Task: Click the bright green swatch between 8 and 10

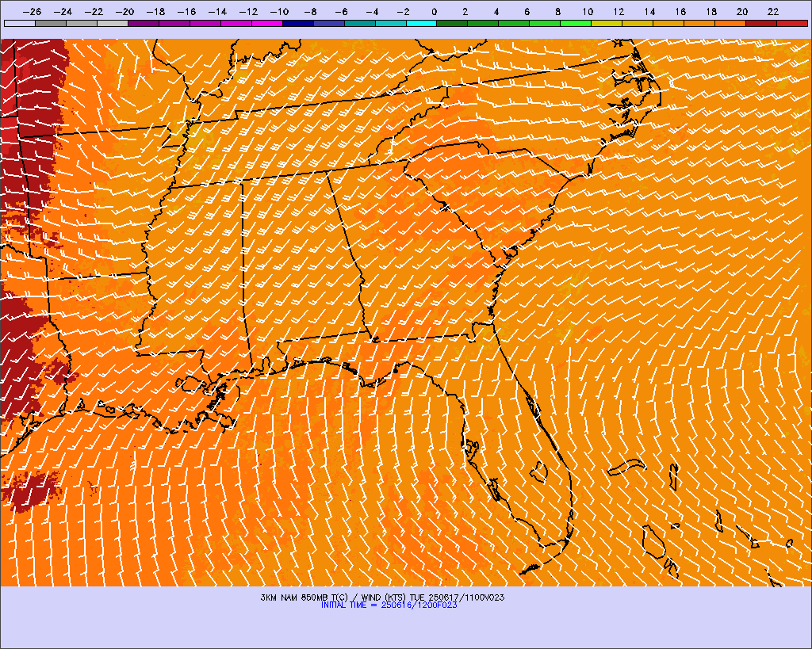Action: click(x=576, y=23)
